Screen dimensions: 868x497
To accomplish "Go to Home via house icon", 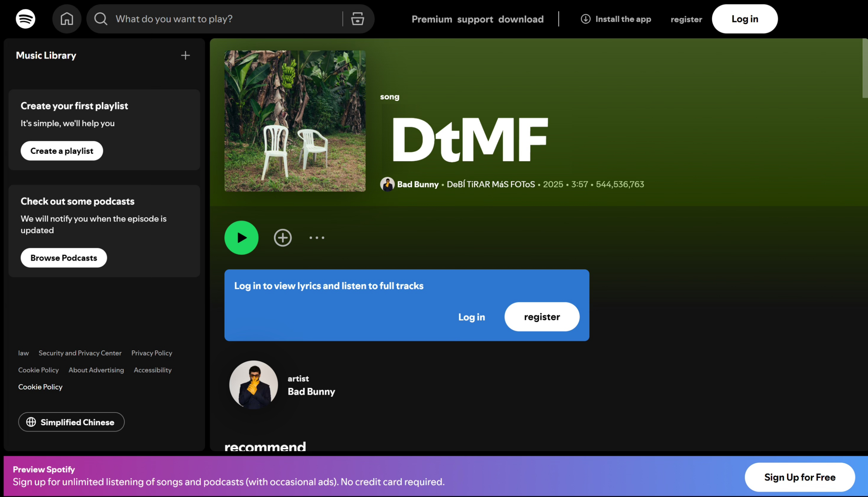I will (x=67, y=19).
